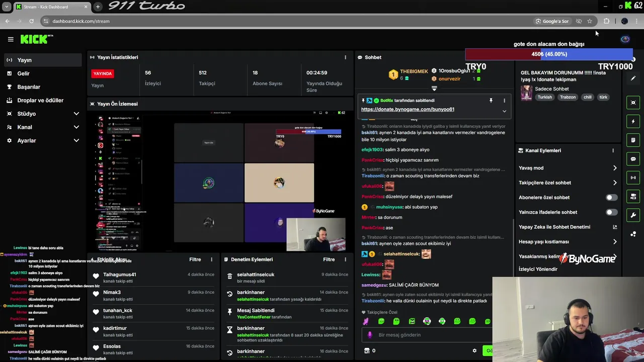Insert the purple hands emote
644x362 pixels.
click(366, 321)
